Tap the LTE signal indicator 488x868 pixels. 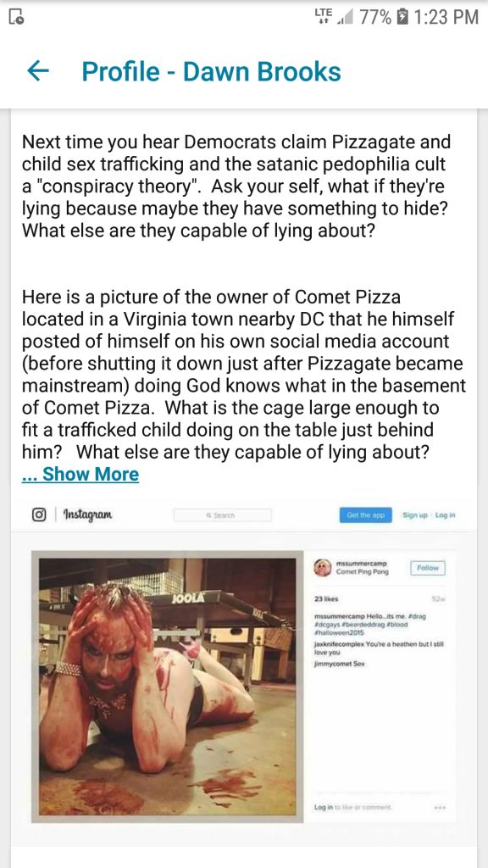point(326,17)
